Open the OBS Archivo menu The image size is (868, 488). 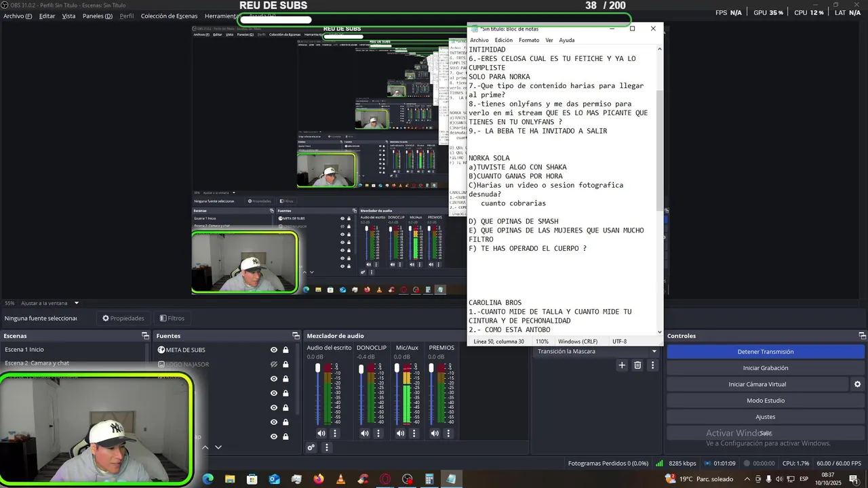18,16
